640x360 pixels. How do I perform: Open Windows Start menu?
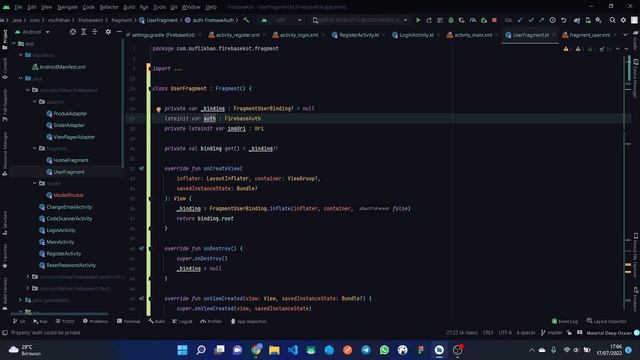point(182,350)
